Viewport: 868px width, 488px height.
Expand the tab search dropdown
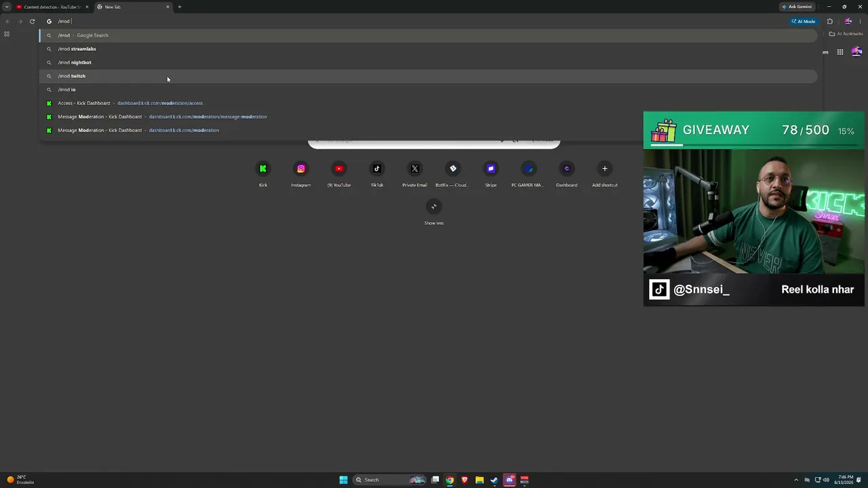coord(7,7)
